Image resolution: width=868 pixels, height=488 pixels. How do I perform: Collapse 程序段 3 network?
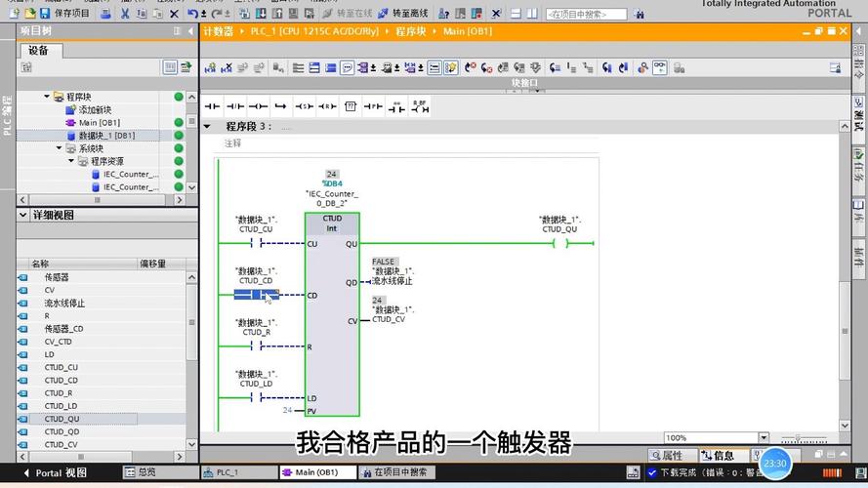pos(207,127)
